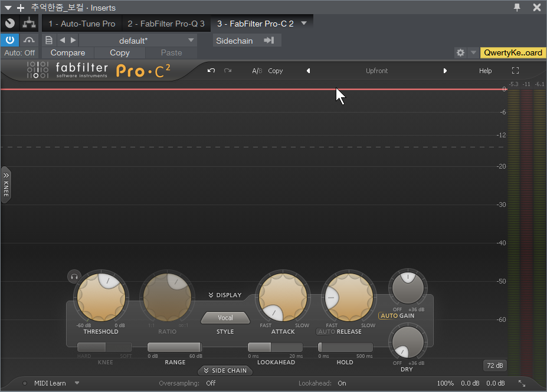Open the MIDI Learn dropdown arrow
Viewport: 547px width, 392px height.
pyautogui.click(x=77, y=383)
